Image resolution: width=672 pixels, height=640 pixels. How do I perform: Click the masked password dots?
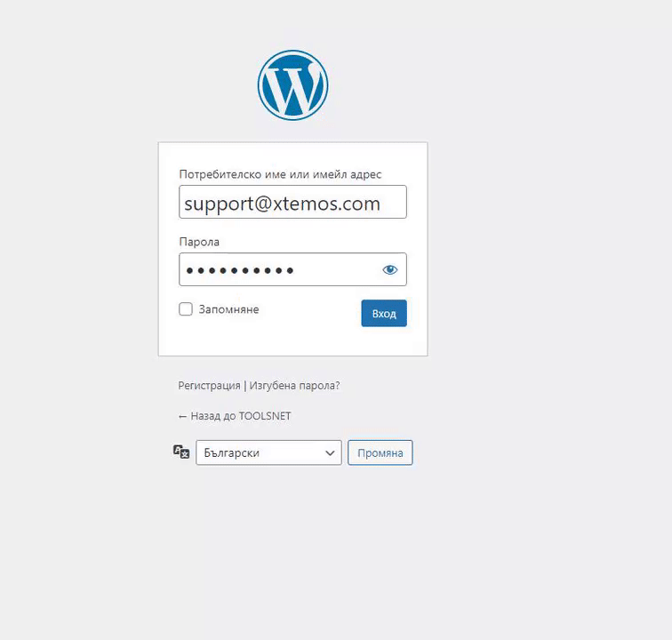click(x=240, y=270)
